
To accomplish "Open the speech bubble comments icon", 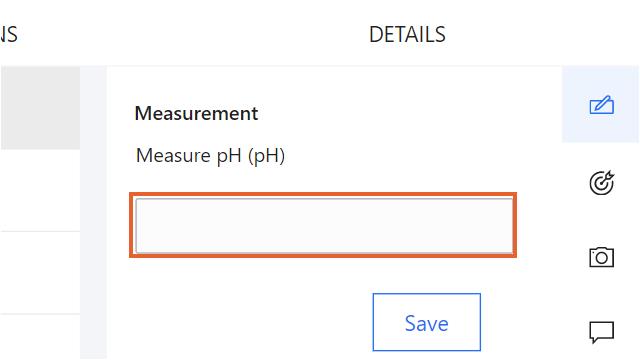I will (602, 332).
